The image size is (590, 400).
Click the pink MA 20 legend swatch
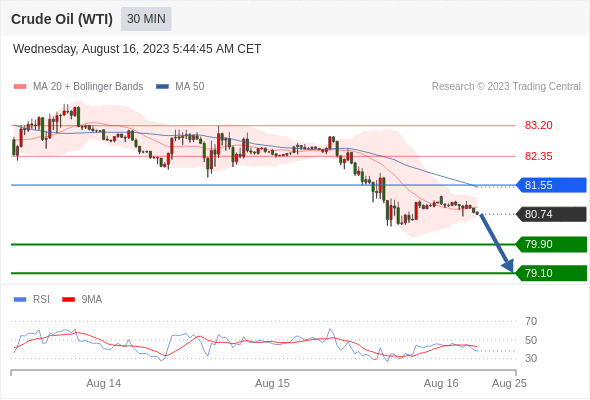coord(20,87)
